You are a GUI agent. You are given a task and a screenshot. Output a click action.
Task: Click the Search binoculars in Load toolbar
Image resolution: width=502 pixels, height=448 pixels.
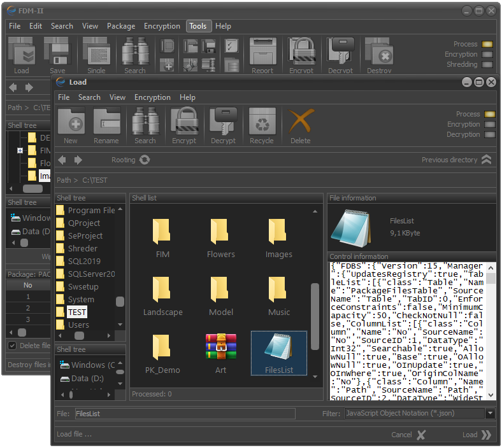click(x=146, y=122)
